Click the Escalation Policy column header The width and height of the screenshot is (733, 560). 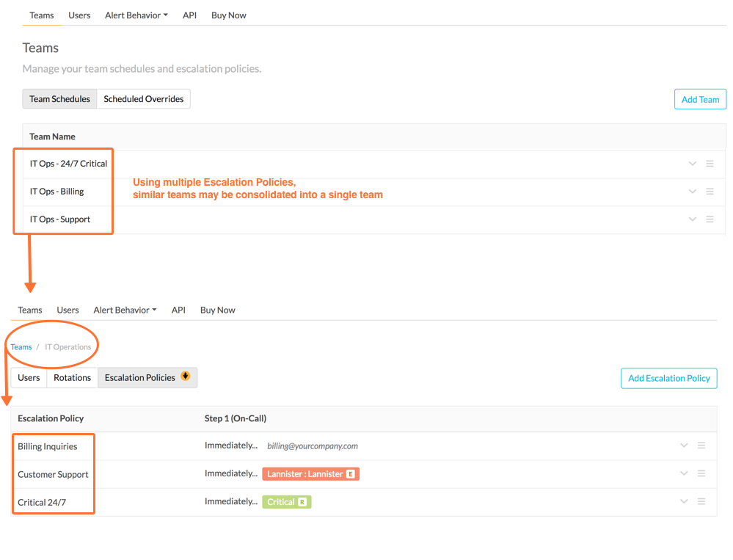(51, 418)
